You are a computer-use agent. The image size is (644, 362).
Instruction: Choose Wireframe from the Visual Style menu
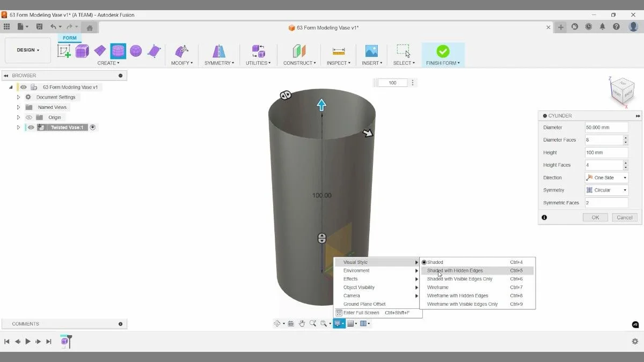tap(438, 287)
